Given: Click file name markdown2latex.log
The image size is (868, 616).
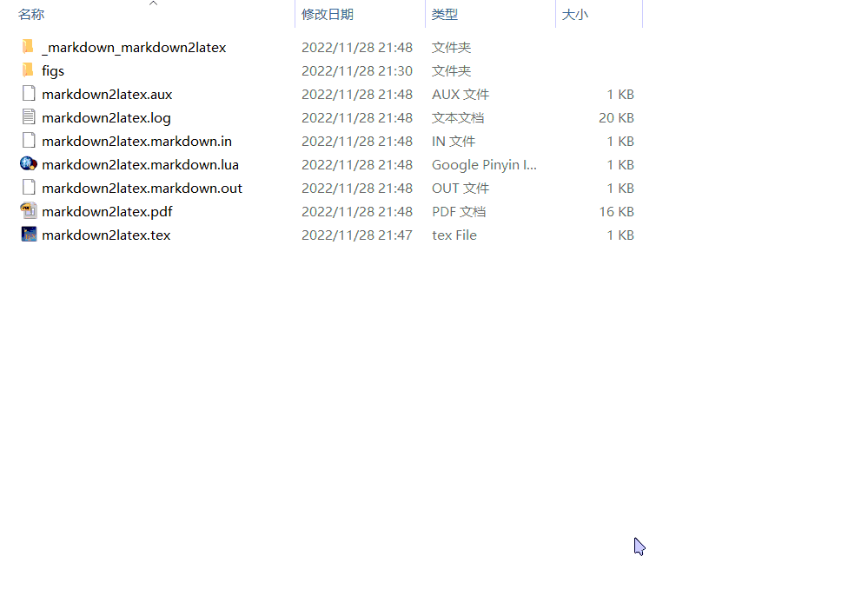Looking at the screenshot, I should [x=106, y=118].
